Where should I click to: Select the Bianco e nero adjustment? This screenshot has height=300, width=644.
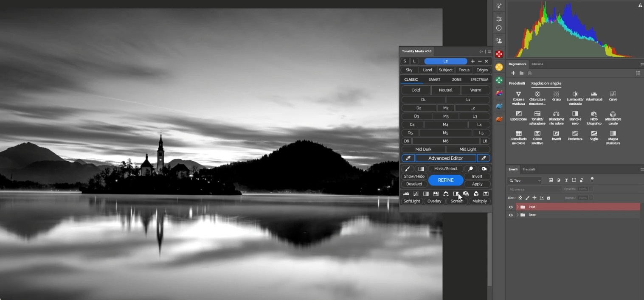point(575,114)
